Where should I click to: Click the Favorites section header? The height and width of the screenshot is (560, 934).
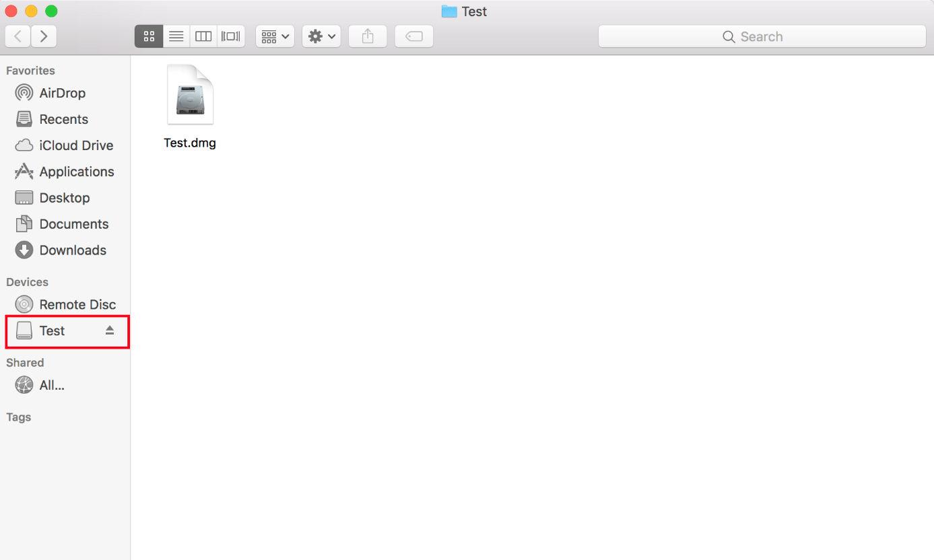pyautogui.click(x=30, y=71)
